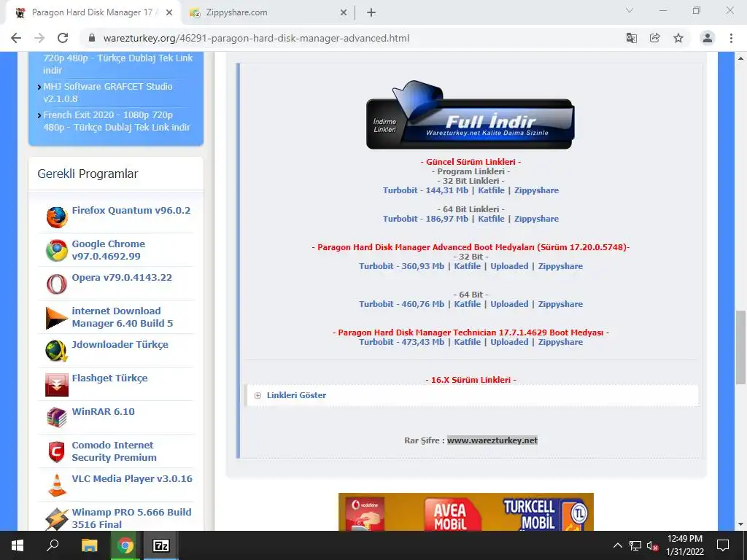Click the VLC Media Player cone icon
The image size is (747, 560).
click(x=57, y=485)
